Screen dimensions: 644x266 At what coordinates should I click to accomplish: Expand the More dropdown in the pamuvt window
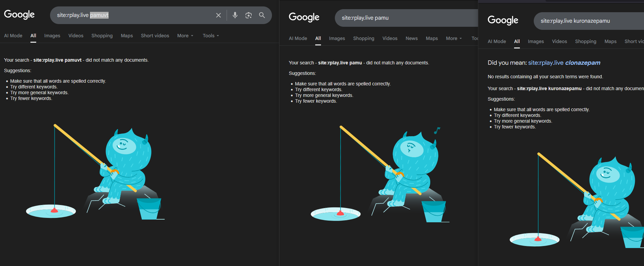[x=185, y=36]
